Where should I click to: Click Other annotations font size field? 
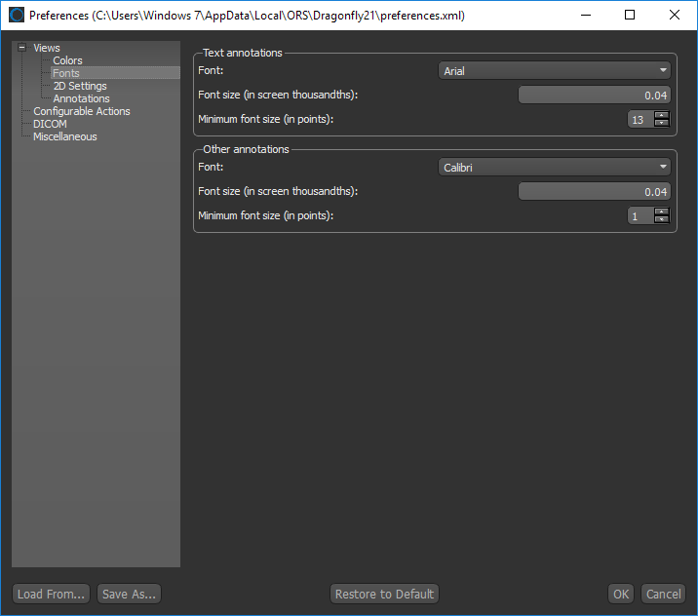(594, 191)
